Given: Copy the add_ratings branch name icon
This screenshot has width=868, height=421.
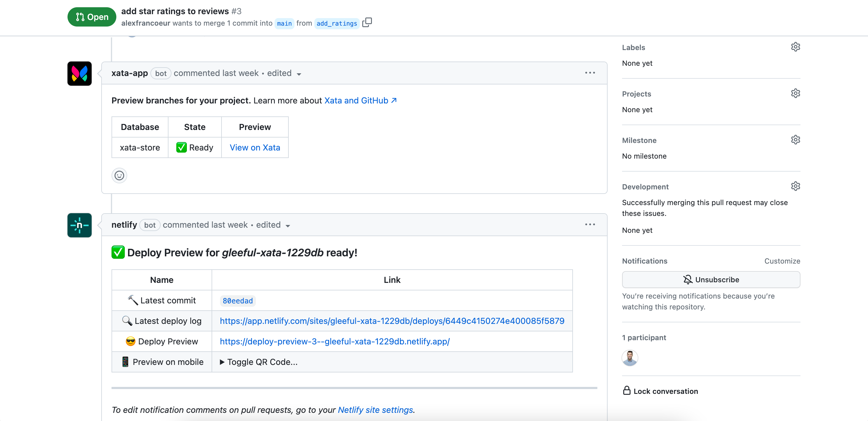Looking at the screenshot, I should click(367, 23).
